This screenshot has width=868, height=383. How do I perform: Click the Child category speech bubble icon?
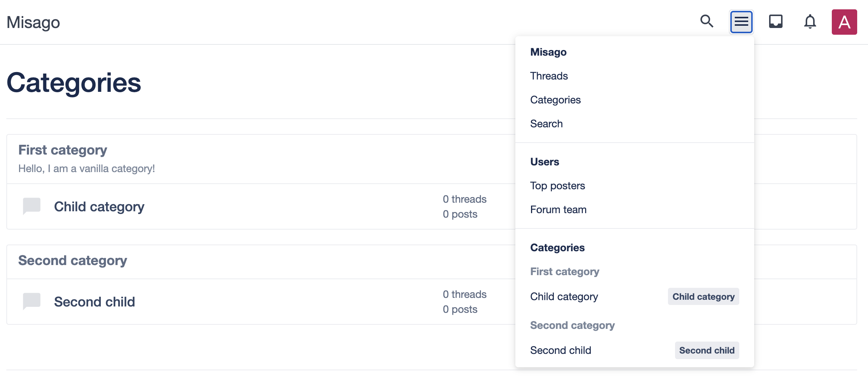pos(32,206)
